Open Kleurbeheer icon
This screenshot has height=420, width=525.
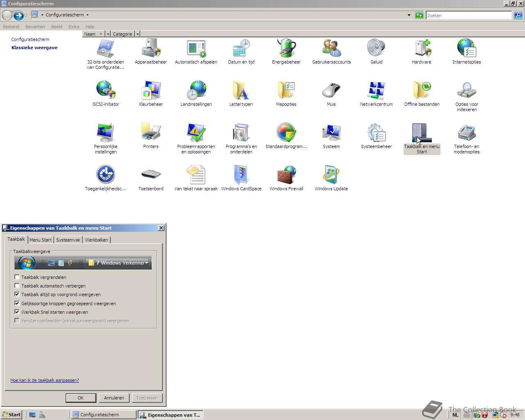pyautogui.click(x=151, y=90)
